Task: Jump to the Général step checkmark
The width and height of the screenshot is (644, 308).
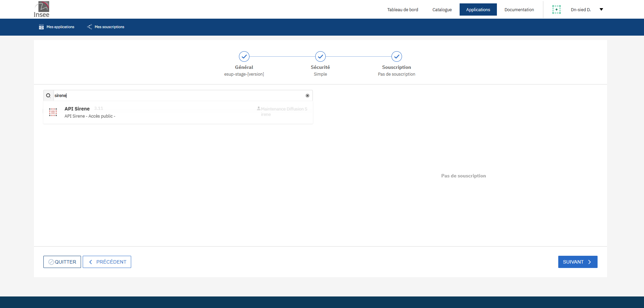Action: point(244,56)
